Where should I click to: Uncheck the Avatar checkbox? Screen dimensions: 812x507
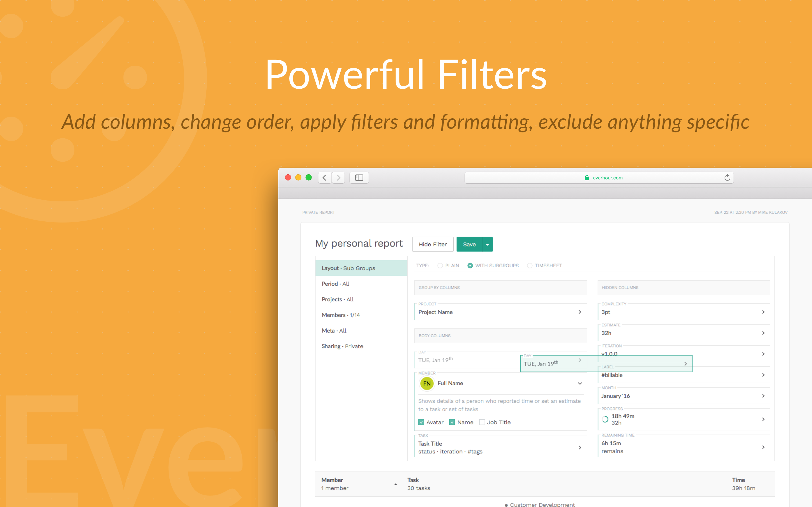pos(421,422)
